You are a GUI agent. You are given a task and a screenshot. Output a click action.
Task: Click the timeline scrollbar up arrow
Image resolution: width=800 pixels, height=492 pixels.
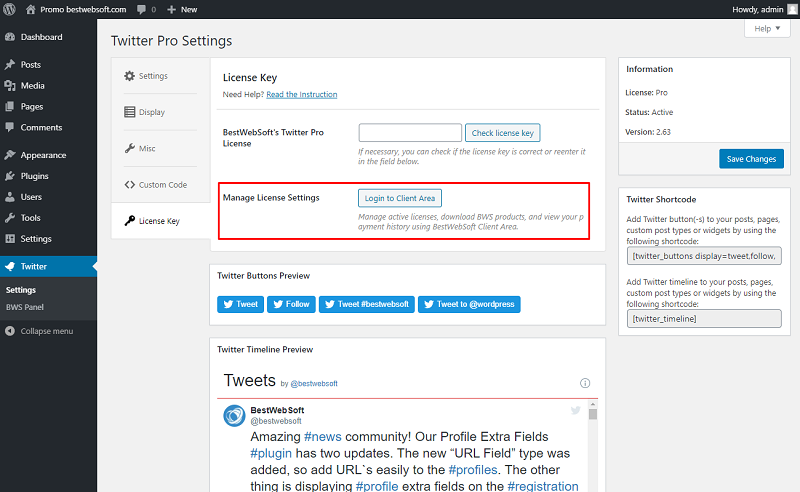(592, 404)
